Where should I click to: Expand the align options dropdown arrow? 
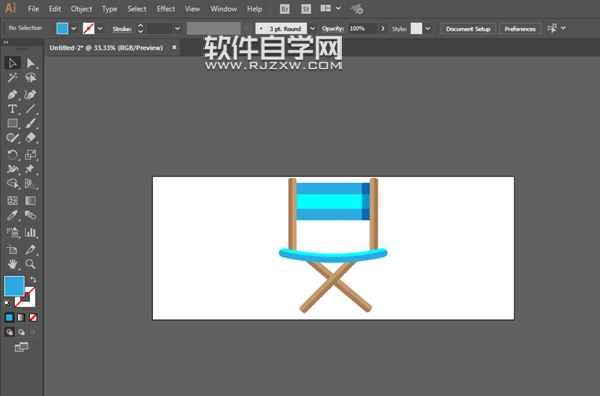pyautogui.click(x=563, y=28)
